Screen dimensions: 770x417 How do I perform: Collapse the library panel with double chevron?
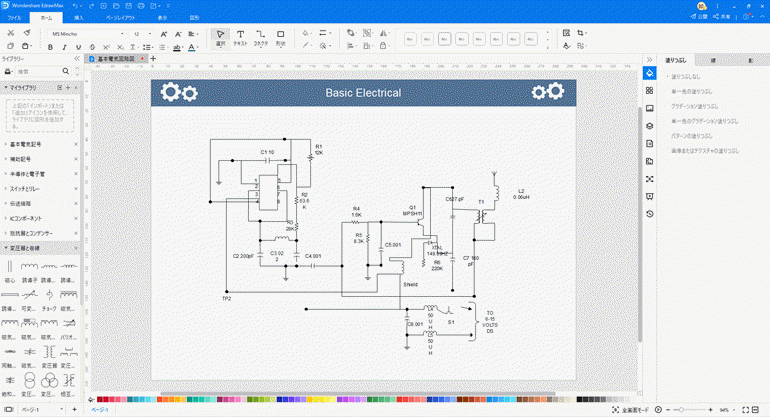point(75,59)
